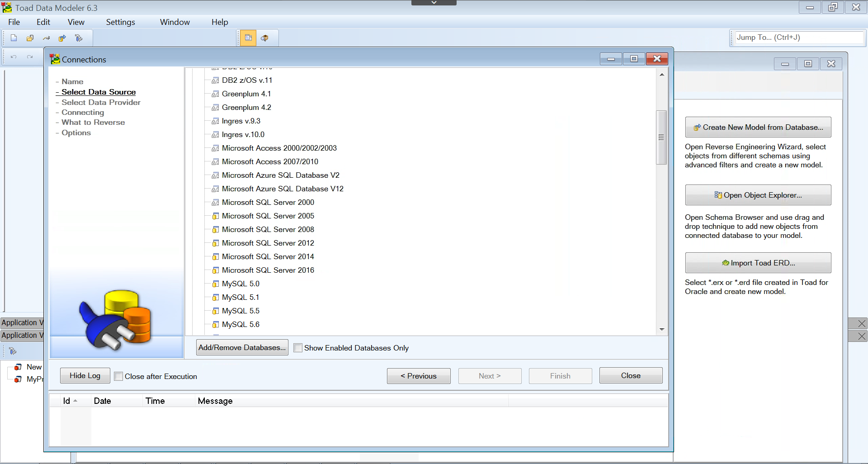Click the New model toolbar icon

point(14,38)
